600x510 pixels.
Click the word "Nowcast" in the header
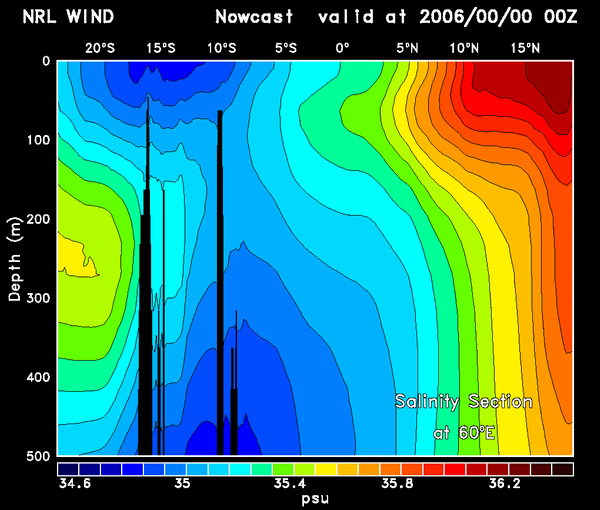click(x=254, y=17)
